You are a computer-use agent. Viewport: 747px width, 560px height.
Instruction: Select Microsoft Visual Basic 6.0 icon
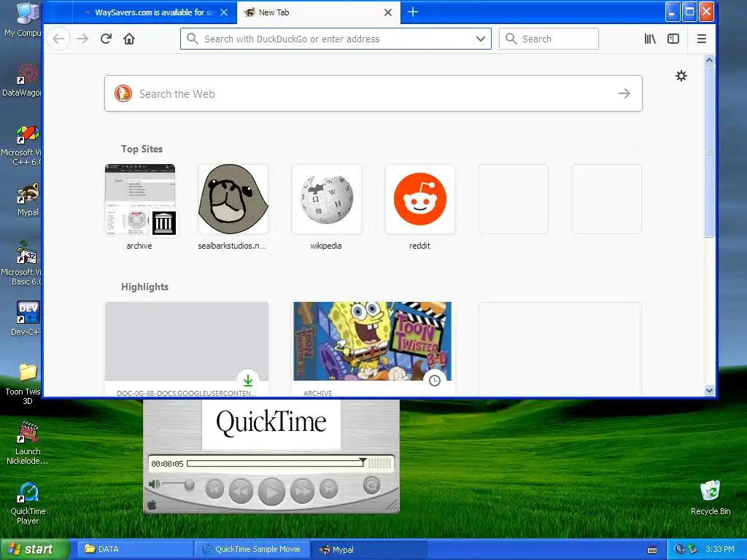click(23, 262)
